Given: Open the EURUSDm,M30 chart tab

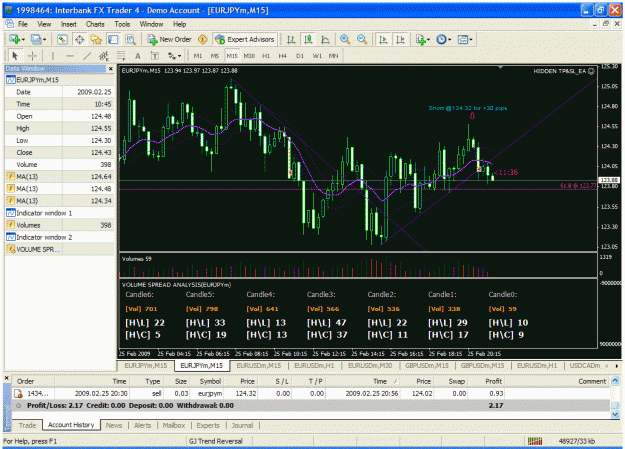Looking at the screenshot, I should (370, 365).
